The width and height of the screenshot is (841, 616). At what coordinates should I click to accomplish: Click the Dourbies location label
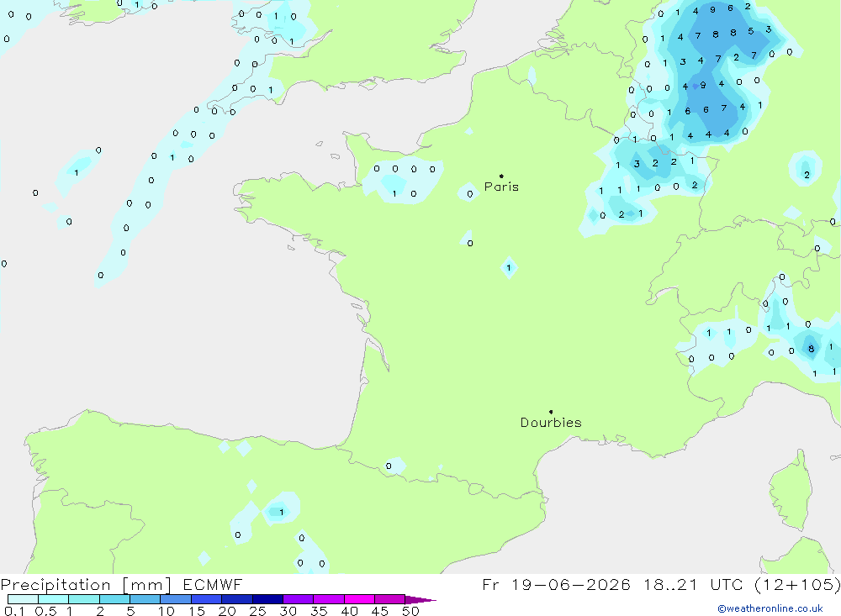point(551,423)
